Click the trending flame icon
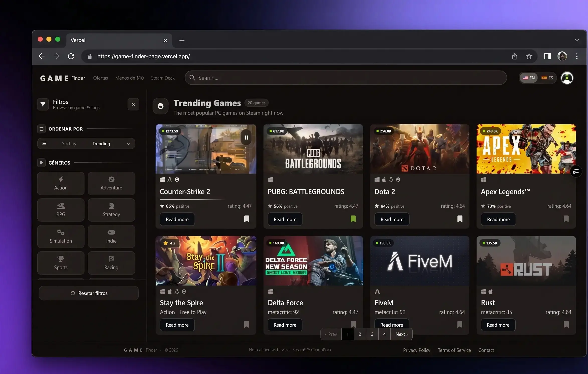This screenshot has height=374, width=588. [161, 106]
